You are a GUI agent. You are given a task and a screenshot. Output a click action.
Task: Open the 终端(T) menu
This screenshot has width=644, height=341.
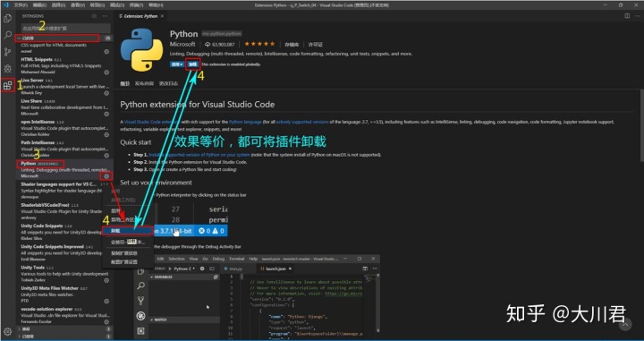coord(136,5)
